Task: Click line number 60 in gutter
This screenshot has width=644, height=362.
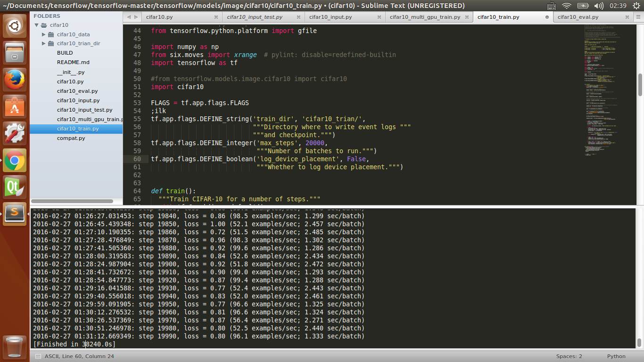Action: coord(137,159)
